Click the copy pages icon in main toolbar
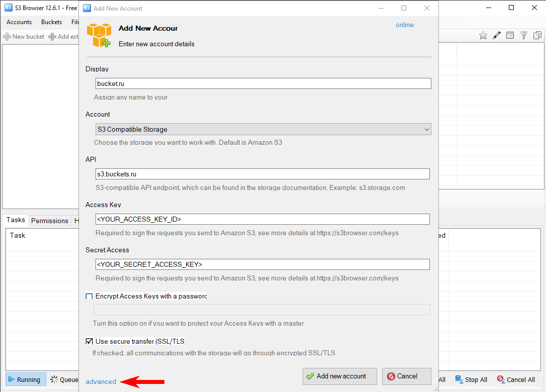This screenshot has width=546, height=392. click(537, 35)
